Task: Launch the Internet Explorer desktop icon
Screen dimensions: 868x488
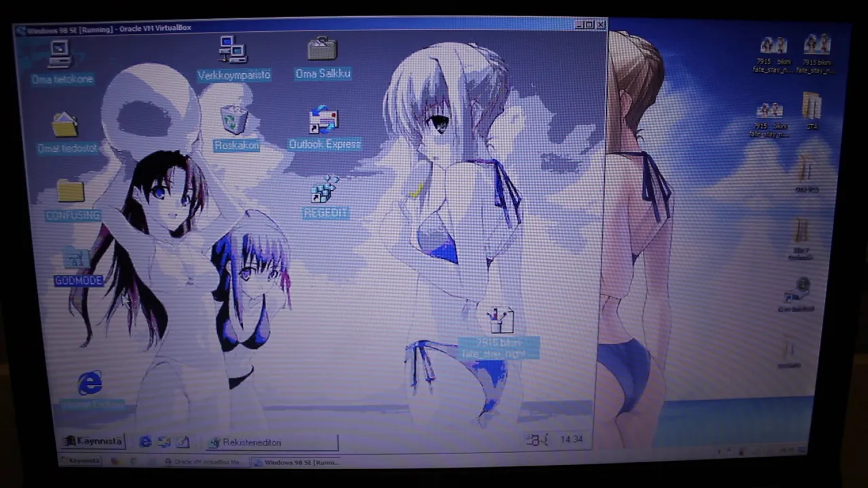Action: (x=90, y=390)
